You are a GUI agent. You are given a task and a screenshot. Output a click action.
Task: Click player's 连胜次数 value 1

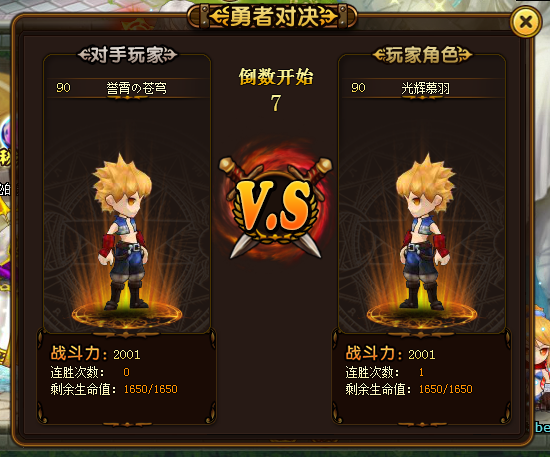421,372
